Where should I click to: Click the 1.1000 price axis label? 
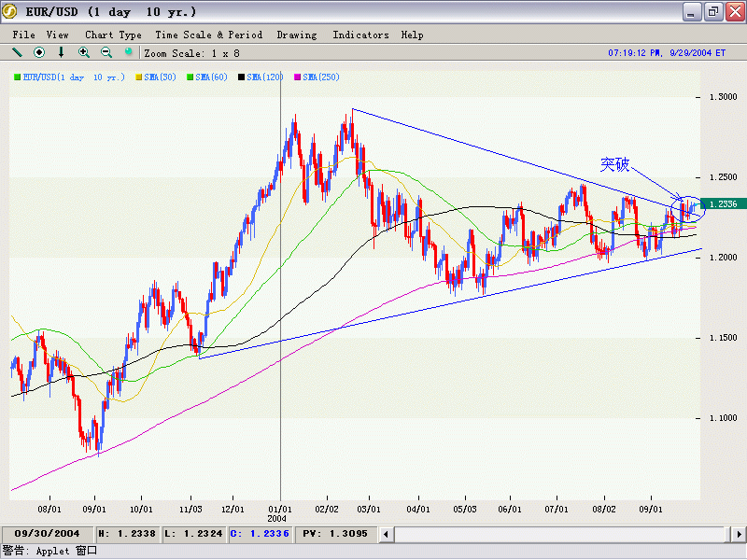[x=723, y=418]
